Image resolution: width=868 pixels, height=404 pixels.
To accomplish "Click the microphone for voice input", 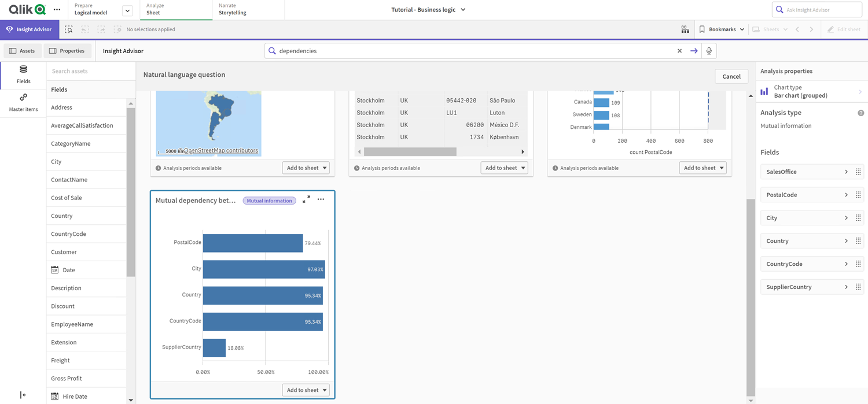I will 708,51.
